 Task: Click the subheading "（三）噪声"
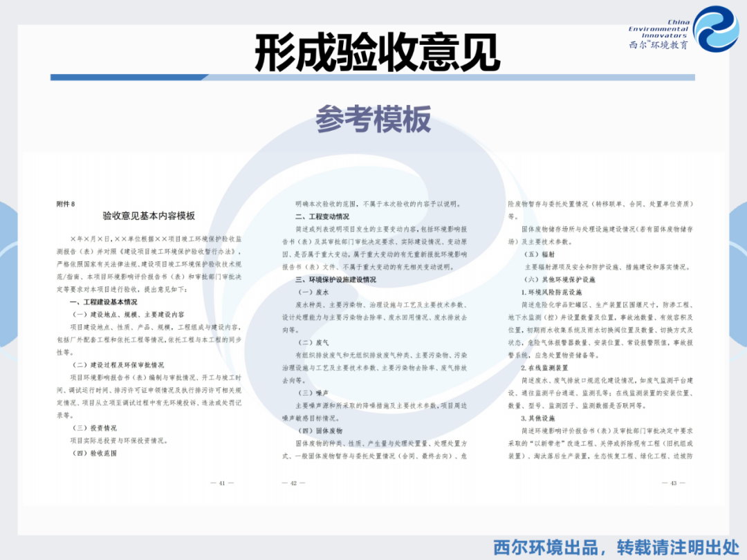[x=313, y=393]
